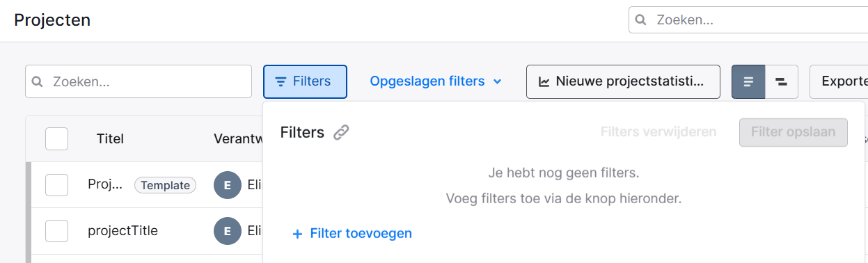This screenshot has width=868, height=263.
Task: Expand Opgeslagen filters dropdown
Action: pos(436,81)
